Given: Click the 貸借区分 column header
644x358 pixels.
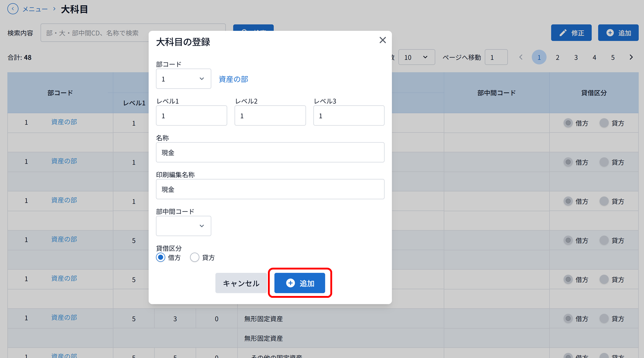Looking at the screenshot, I should (594, 93).
